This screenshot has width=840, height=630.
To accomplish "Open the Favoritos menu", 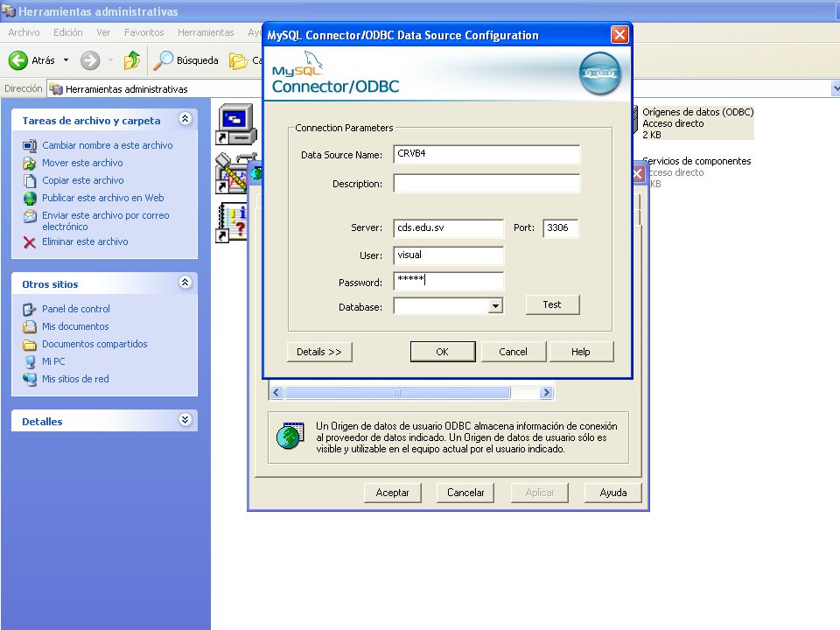I will (x=144, y=32).
